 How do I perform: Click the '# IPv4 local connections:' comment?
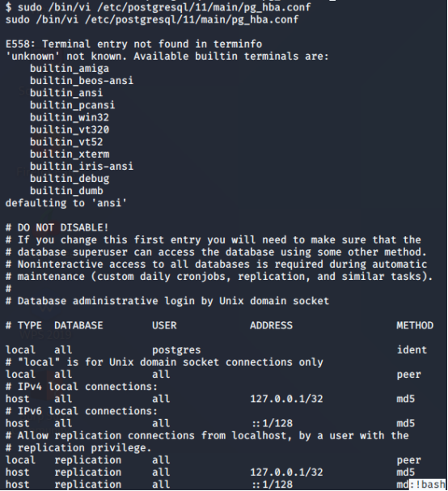click(82, 387)
